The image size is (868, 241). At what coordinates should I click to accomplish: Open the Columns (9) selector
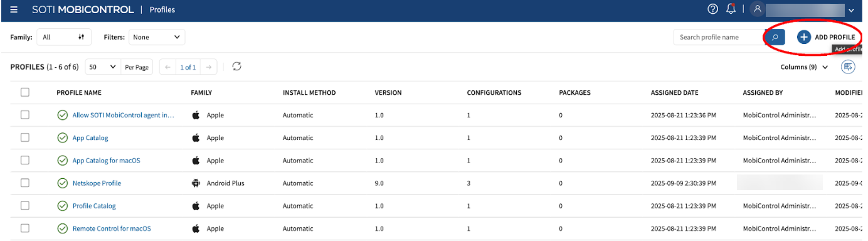tap(805, 67)
